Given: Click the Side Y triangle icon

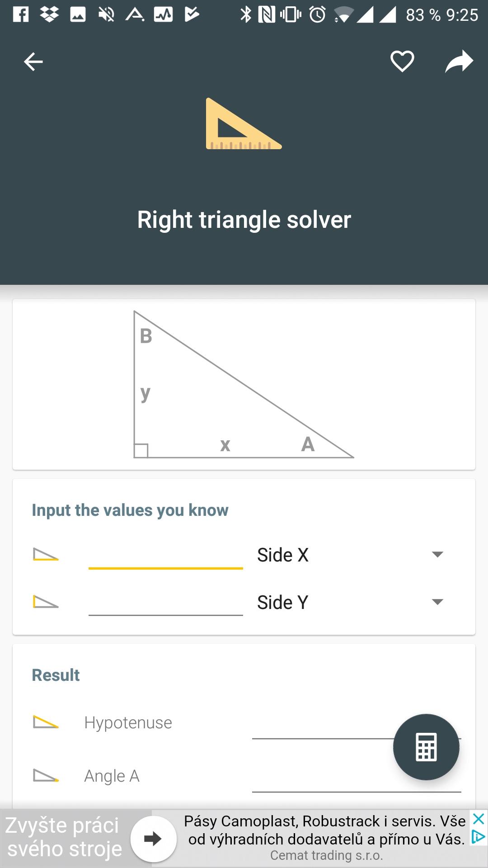Looking at the screenshot, I should pyautogui.click(x=46, y=602).
